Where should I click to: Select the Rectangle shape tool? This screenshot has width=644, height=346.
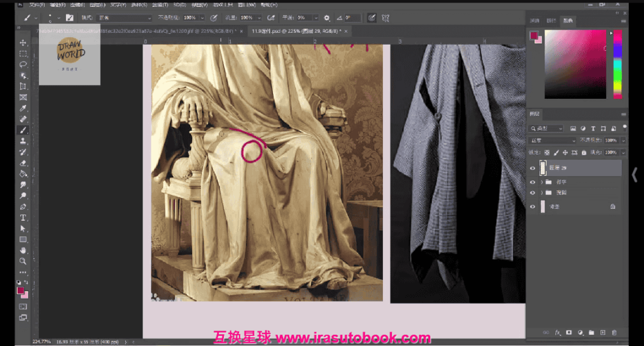[x=23, y=240]
